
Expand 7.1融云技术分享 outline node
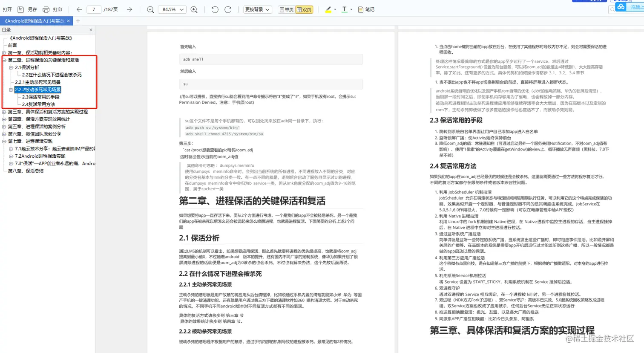tap(11, 149)
